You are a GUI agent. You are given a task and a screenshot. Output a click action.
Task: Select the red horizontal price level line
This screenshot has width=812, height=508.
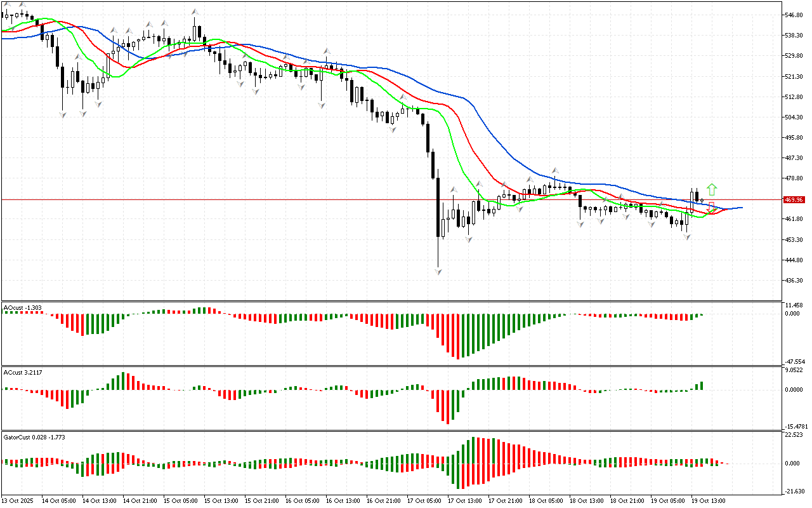point(254,199)
